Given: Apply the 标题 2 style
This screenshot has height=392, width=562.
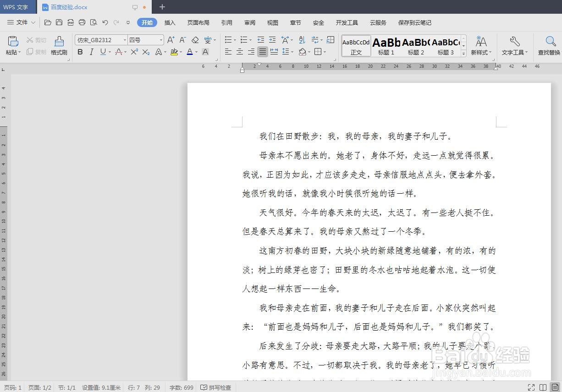Looking at the screenshot, I should [x=416, y=46].
